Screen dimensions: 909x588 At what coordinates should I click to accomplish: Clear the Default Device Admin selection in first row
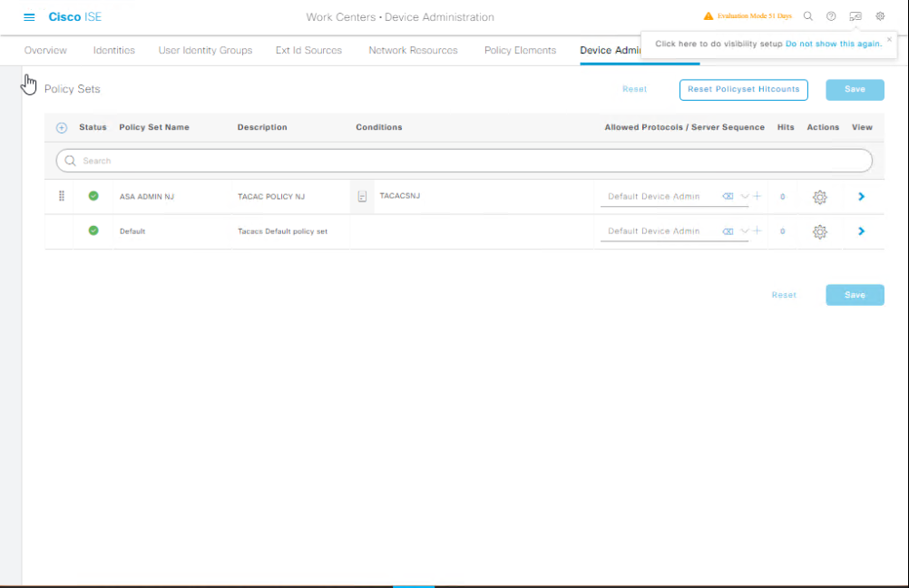coord(728,197)
